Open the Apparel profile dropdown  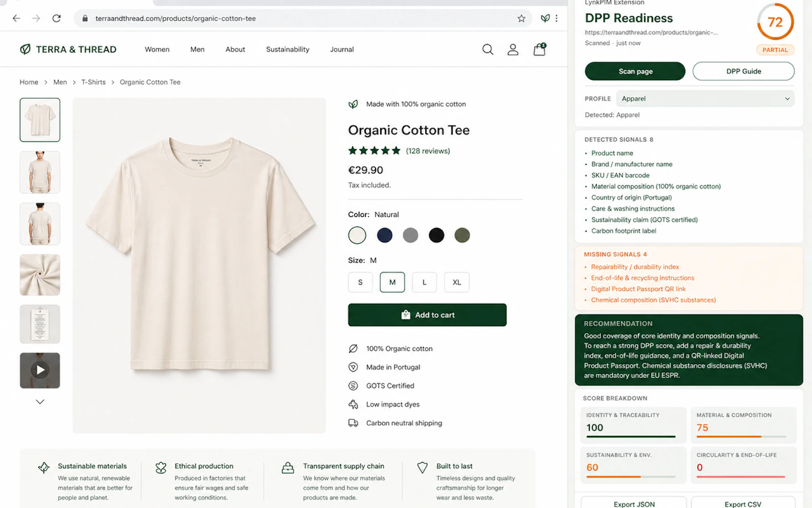click(x=705, y=99)
